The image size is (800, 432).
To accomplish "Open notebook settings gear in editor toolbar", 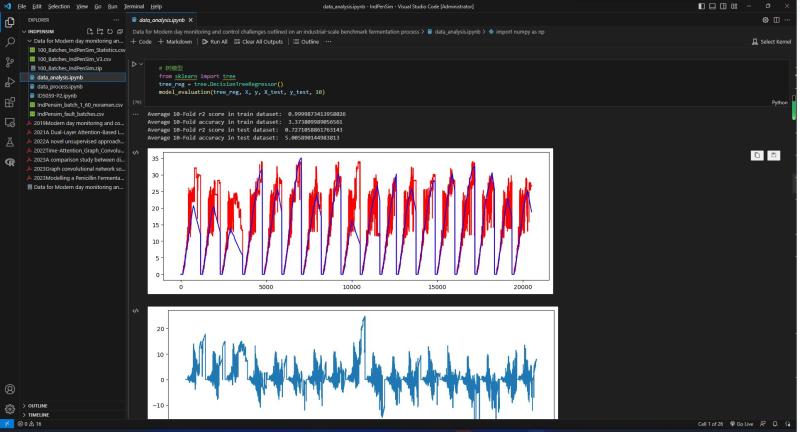I will click(765, 20).
